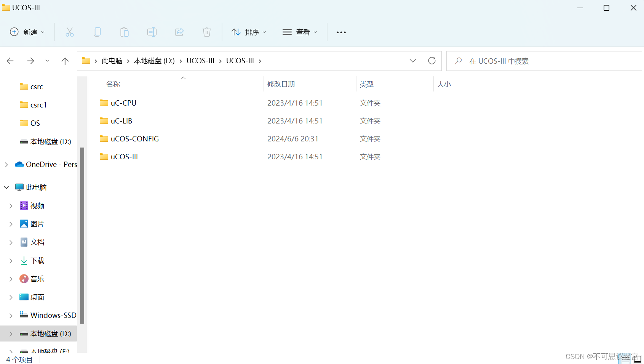
Task: Open the 查看 dropdown
Action: (x=300, y=32)
